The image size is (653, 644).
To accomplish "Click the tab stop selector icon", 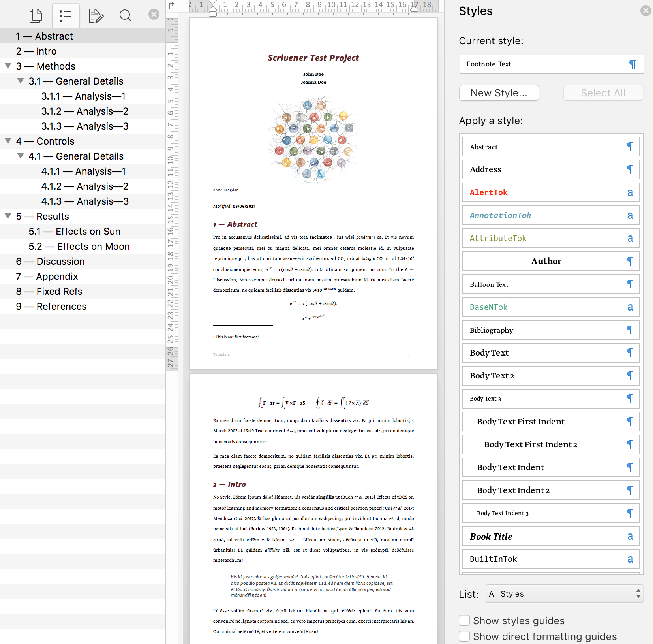I will pyautogui.click(x=172, y=5).
